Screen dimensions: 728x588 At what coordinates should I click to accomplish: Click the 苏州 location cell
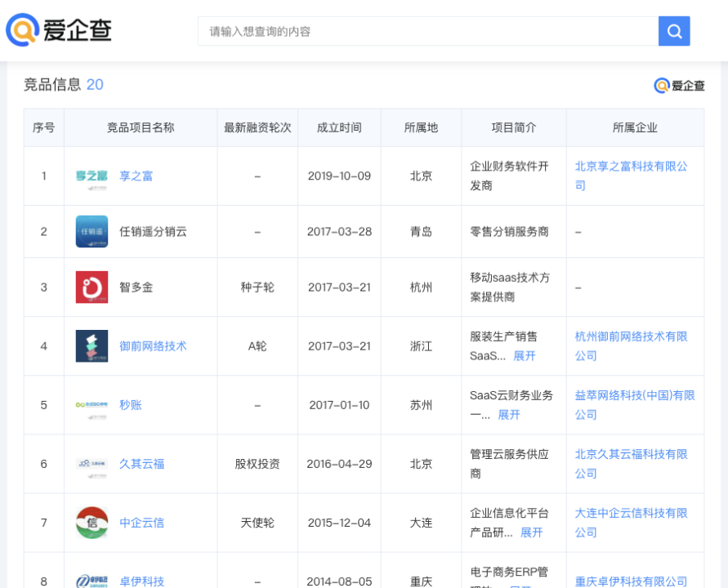(x=421, y=405)
